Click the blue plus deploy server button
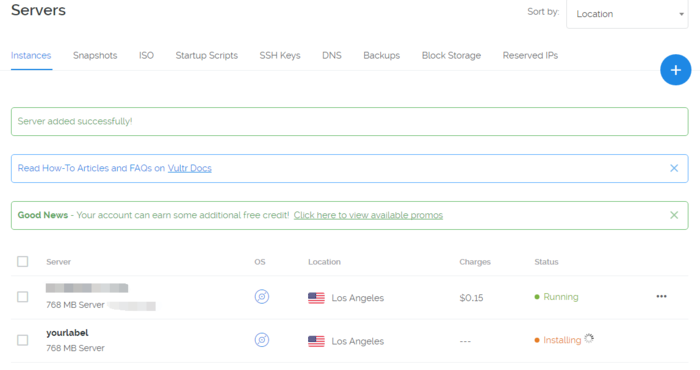This screenshot has width=700, height=370. (675, 70)
